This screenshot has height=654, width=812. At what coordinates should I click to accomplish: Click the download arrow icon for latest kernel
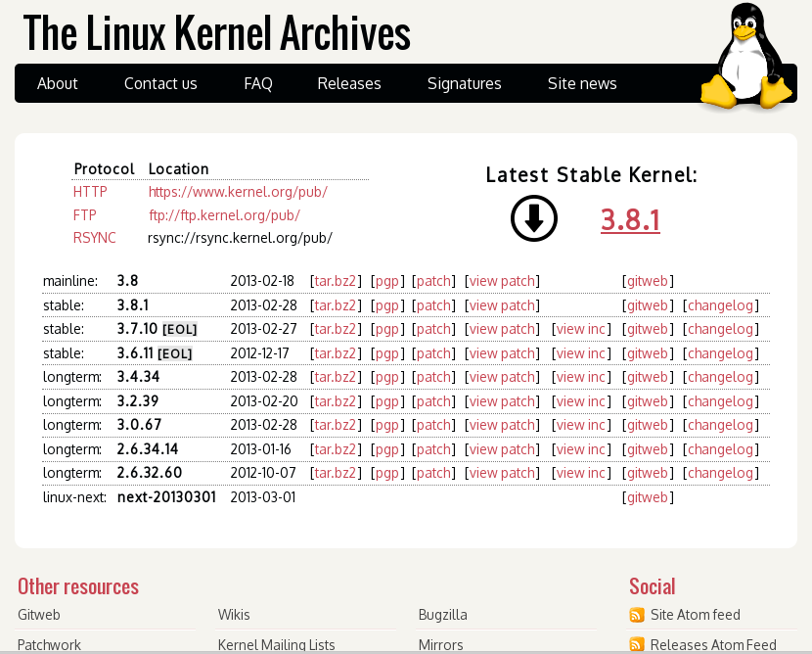pos(534,218)
